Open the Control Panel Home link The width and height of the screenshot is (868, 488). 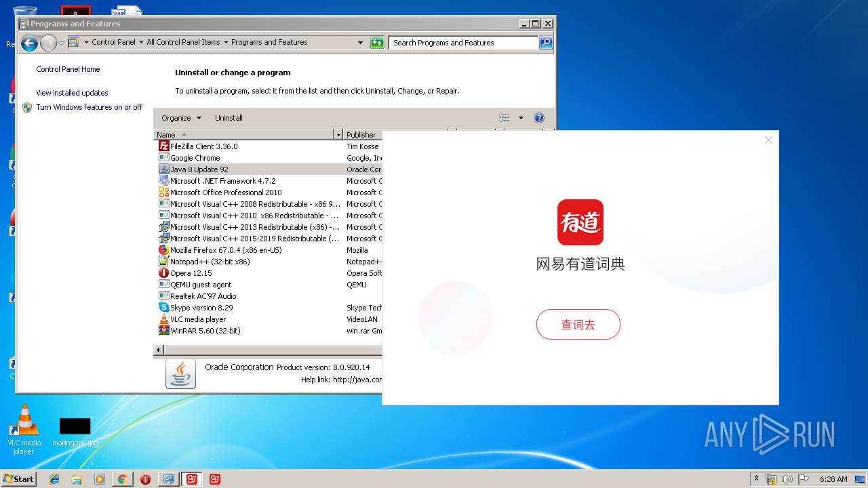point(68,69)
